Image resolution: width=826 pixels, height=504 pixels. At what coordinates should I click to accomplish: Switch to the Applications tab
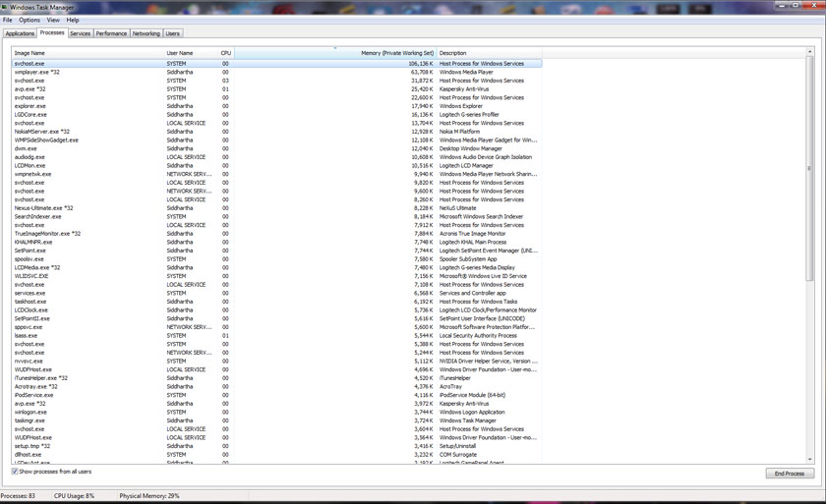pyautogui.click(x=20, y=33)
